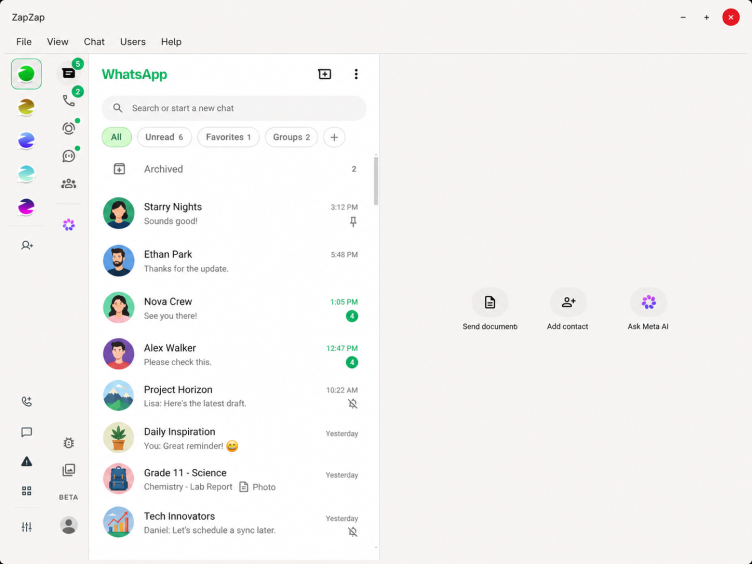Screen dimensions: 752x564
Task: Select the Favorites filter chip
Action: point(228,137)
